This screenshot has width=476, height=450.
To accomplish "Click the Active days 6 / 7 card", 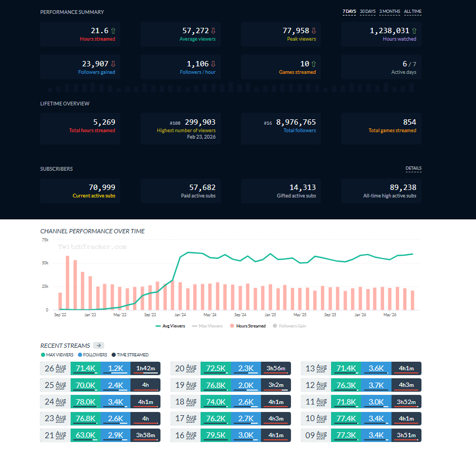I will pos(381,67).
